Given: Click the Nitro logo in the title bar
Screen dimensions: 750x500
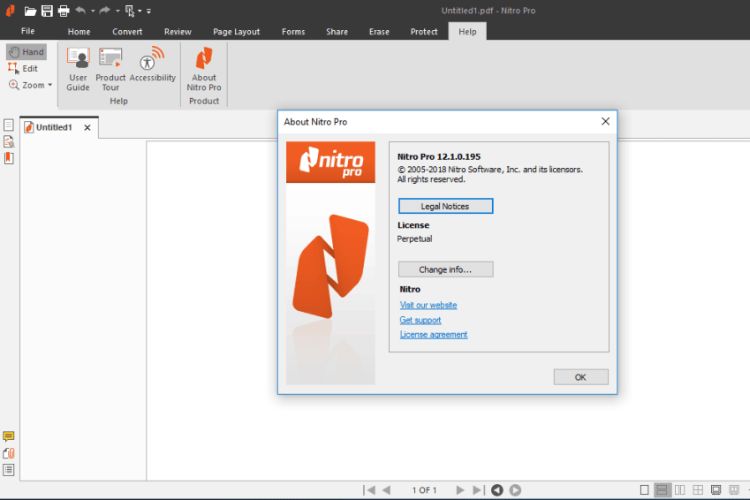Looking at the screenshot, I should [10, 10].
